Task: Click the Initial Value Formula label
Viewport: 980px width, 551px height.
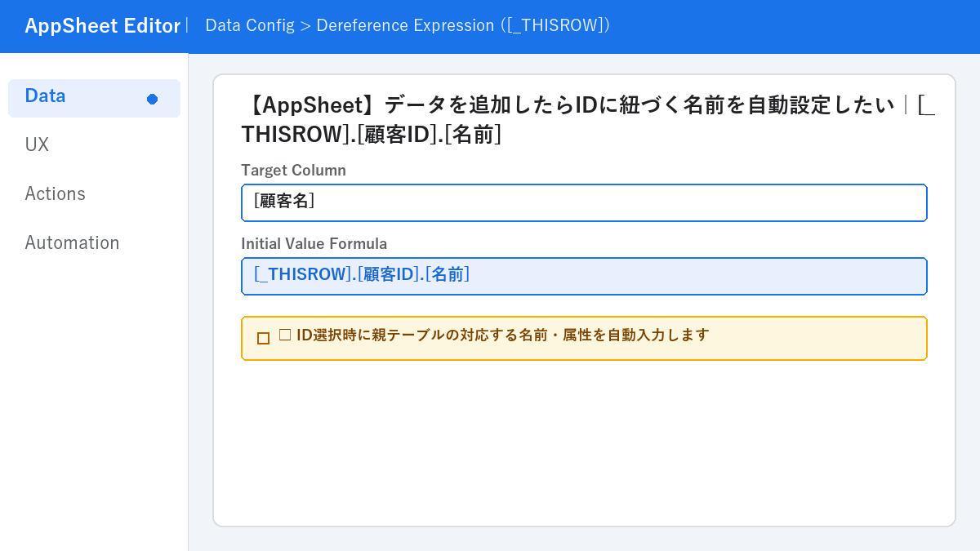Action: tap(314, 244)
